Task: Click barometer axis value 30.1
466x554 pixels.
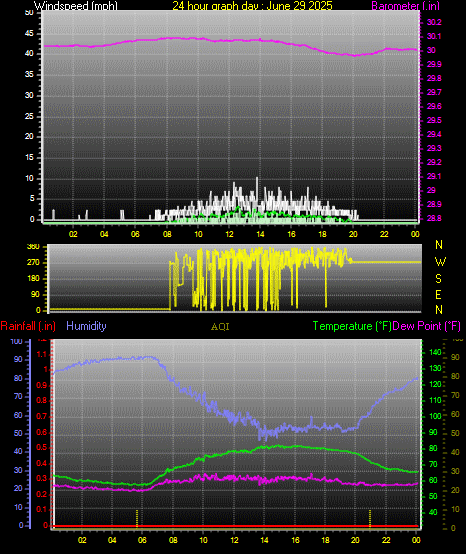Action: (x=434, y=36)
